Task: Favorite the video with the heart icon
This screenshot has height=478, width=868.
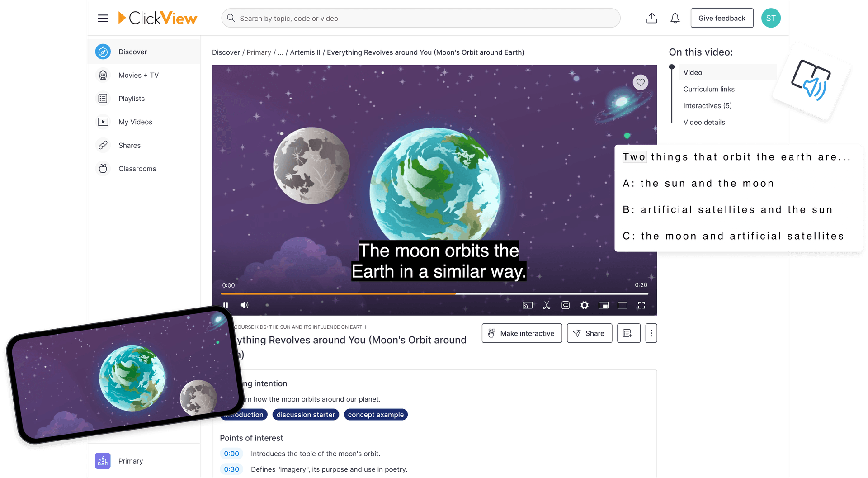Action: (640, 82)
